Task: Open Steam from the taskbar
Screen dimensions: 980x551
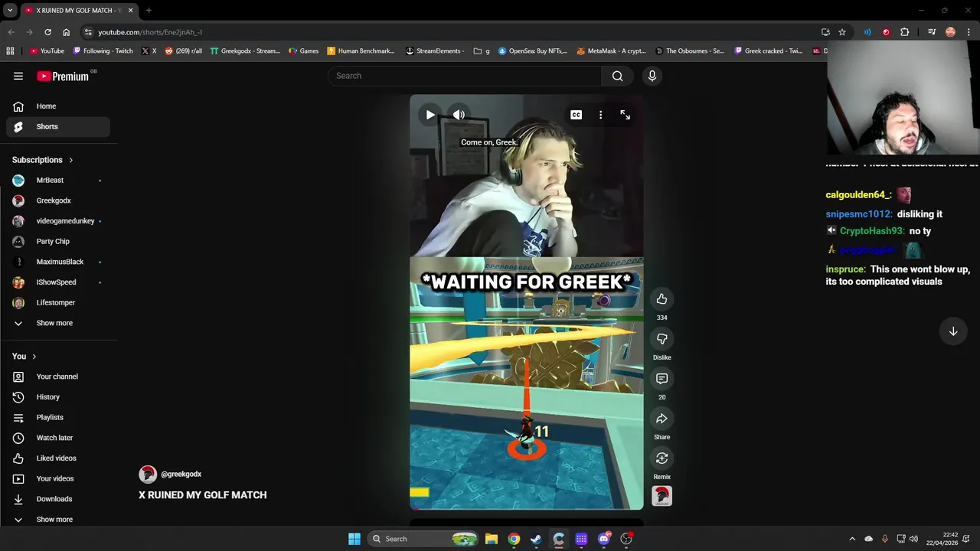Action: pos(536,539)
